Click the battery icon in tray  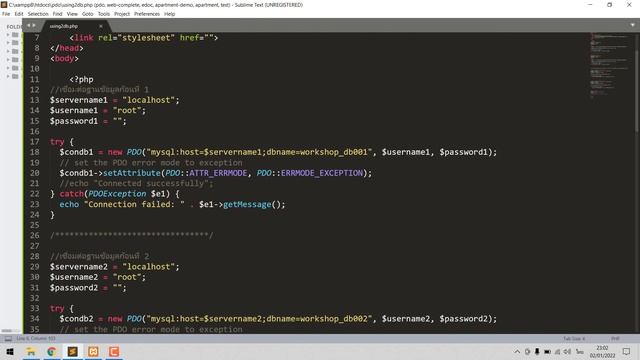click(x=547, y=351)
